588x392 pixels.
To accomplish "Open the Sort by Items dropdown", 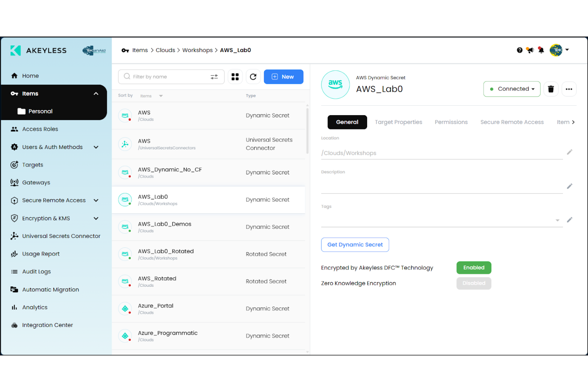I will tap(151, 96).
